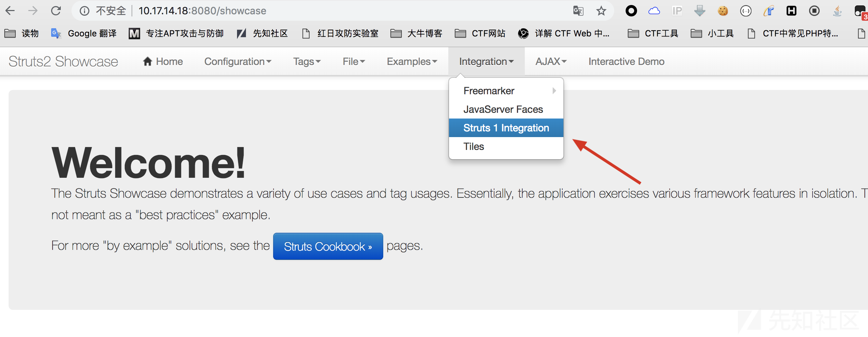Expand the Examples dropdown menu
Viewport: 868px width, 337px height.
[412, 61]
